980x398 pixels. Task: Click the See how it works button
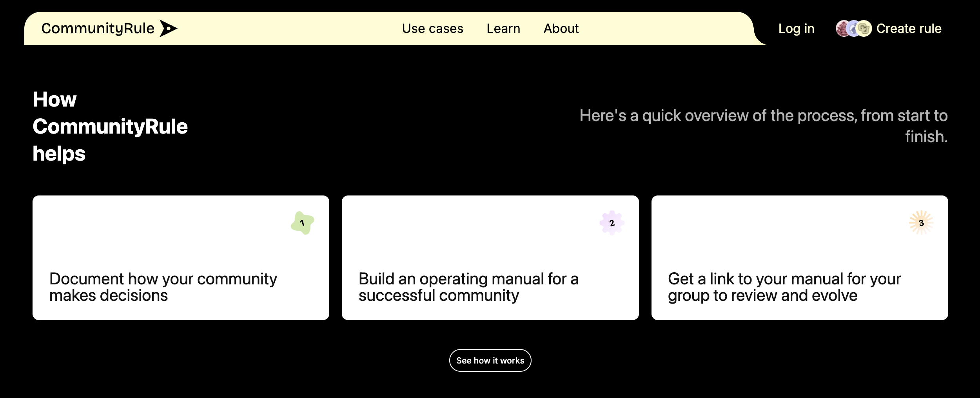[490, 360]
